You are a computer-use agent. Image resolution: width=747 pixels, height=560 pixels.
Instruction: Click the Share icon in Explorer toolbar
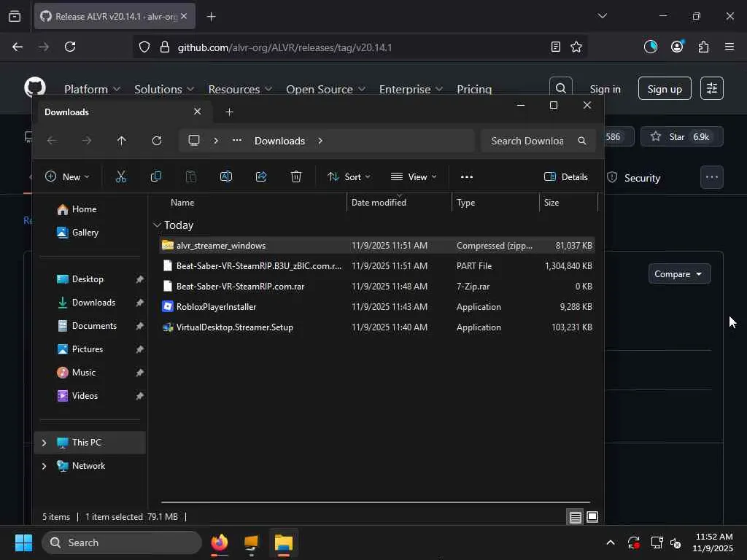[261, 176]
